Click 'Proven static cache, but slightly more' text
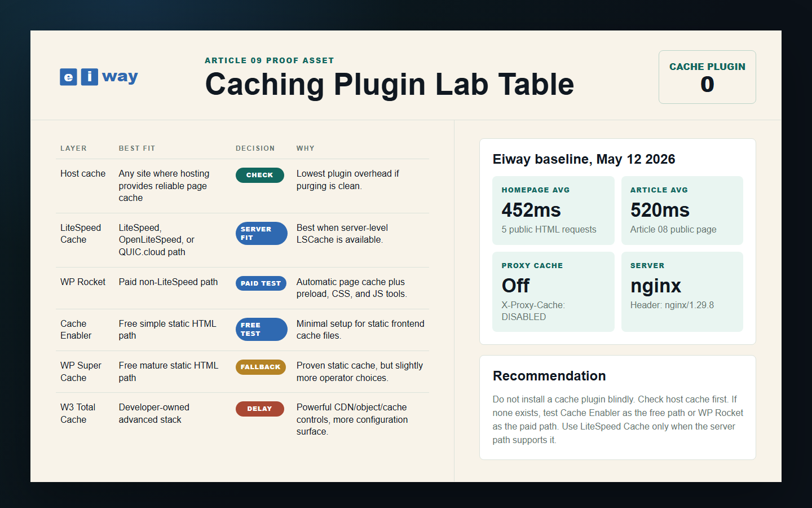812x508 pixels. pyautogui.click(x=360, y=371)
